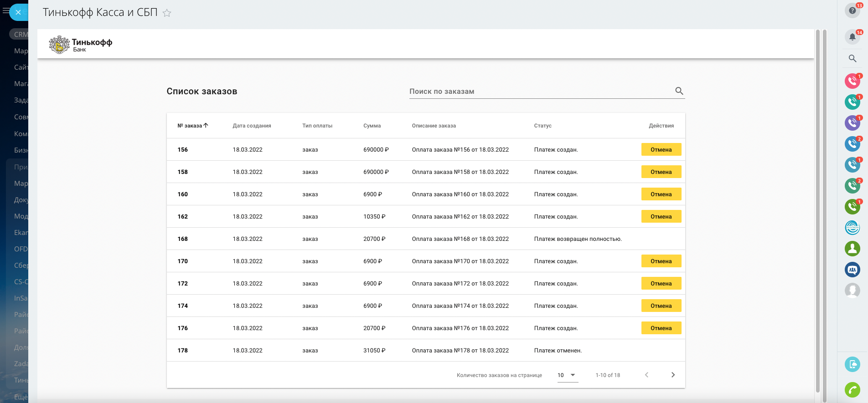Go to previous page of orders
Screen dimensions: 868x403
click(646, 375)
